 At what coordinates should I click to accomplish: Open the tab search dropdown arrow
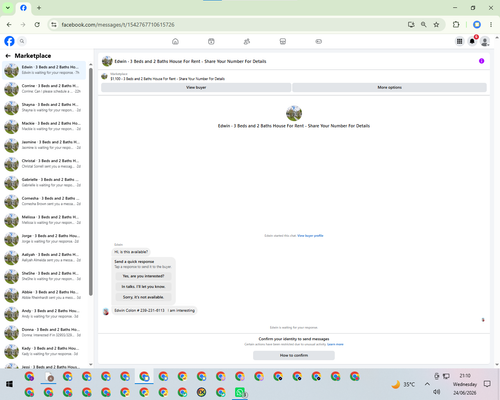point(8,8)
